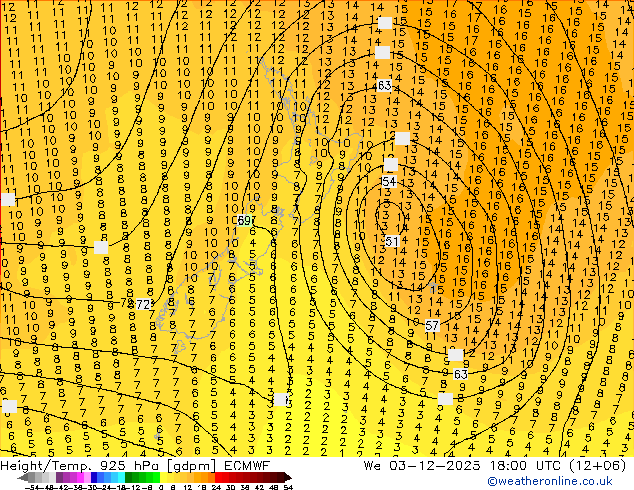Click the yellow legend swatch above 0
634x490 pixels.
pyautogui.click(x=164, y=478)
